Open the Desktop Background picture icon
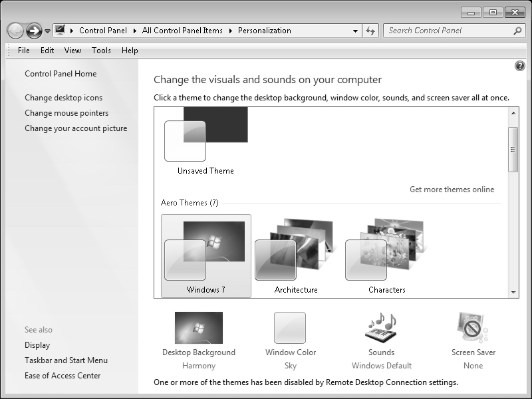Image resolution: width=532 pixels, height=399 pixels. click(x=198, y=328)
